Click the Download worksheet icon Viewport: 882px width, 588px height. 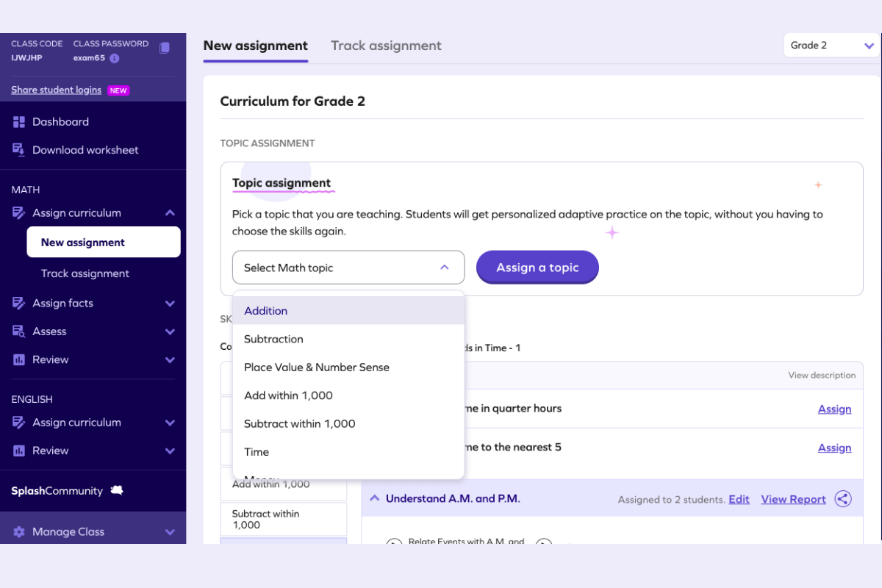[19, 150]
